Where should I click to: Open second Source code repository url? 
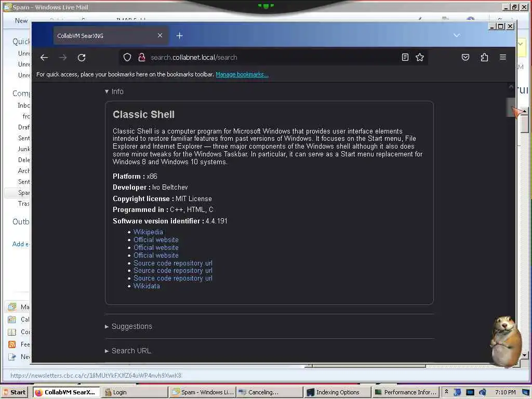point(173,271)
